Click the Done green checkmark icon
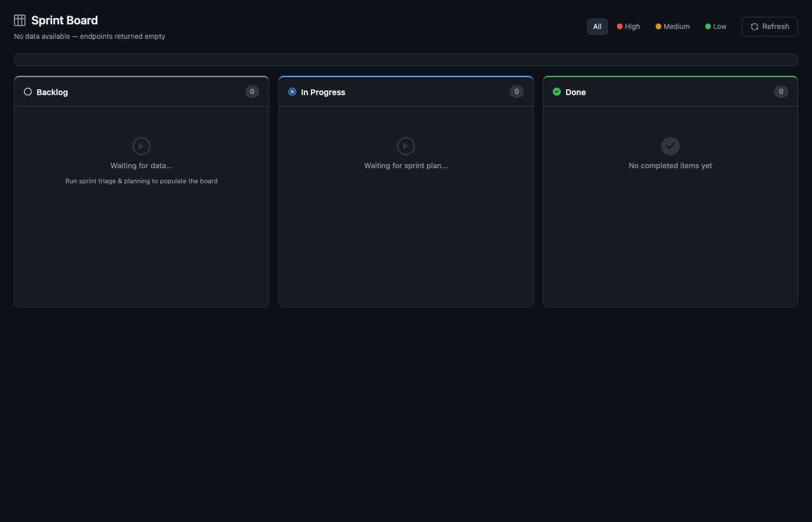812x522 pixels. click(x=557, y=92)
